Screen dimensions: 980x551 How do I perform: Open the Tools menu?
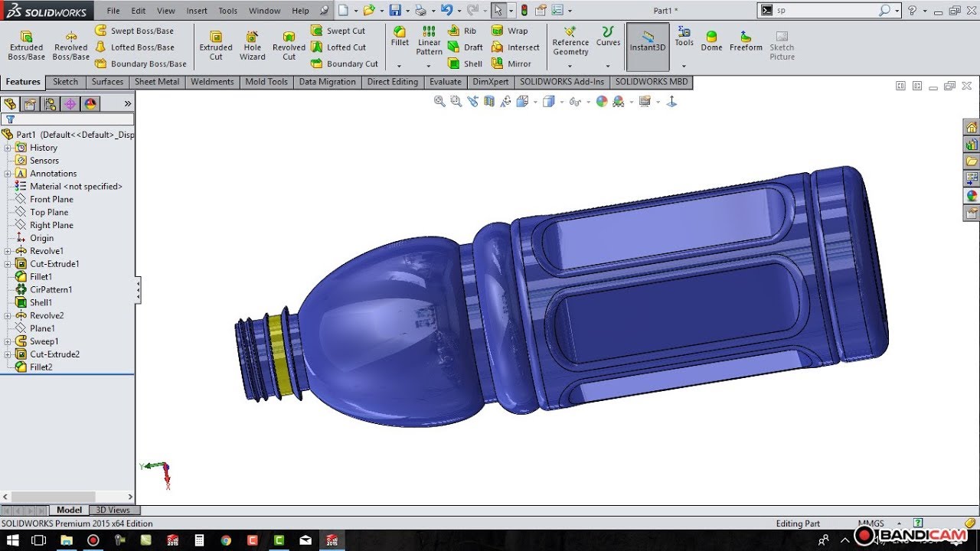click(227, 11)
